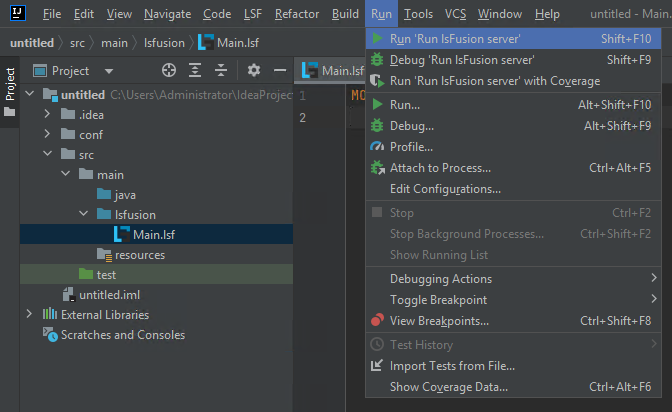The height and width of the screenshot is (412, 672).
Task: Select Main.lsf file in project tree
Action: [x=153, y=234]
